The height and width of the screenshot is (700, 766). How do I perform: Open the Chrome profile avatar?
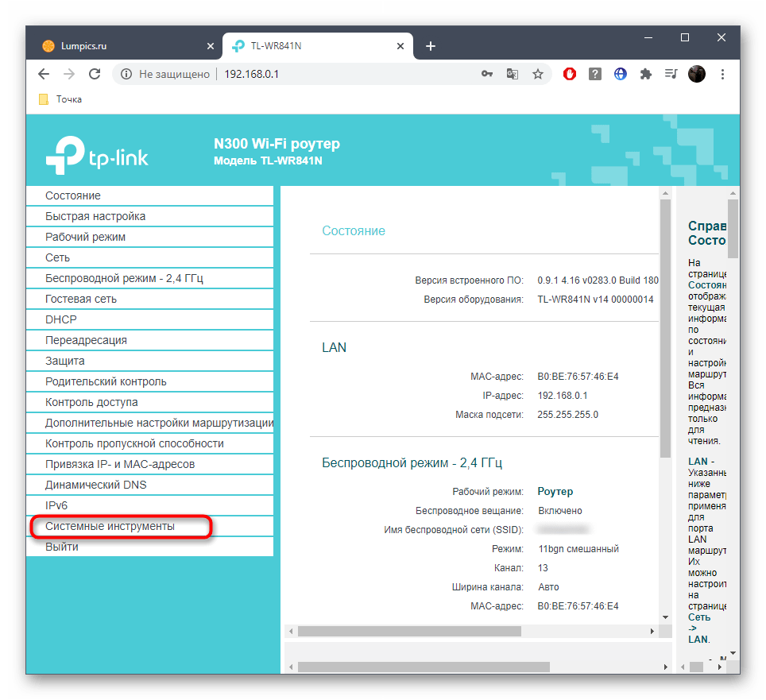(697, 74)
